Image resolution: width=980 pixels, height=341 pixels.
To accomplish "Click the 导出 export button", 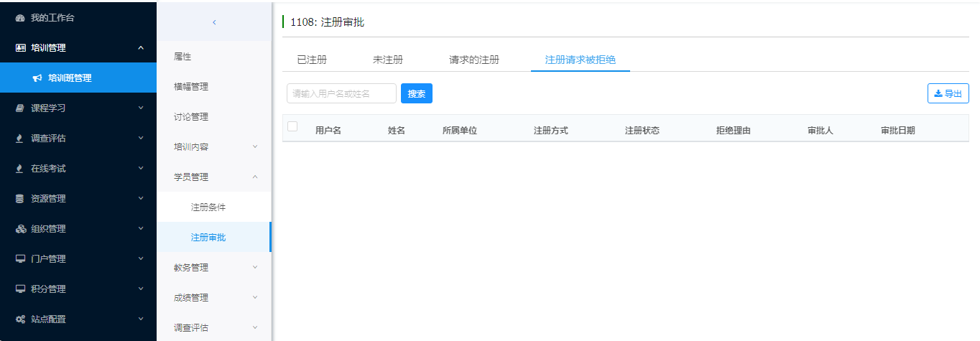I will tap(948, 93).
